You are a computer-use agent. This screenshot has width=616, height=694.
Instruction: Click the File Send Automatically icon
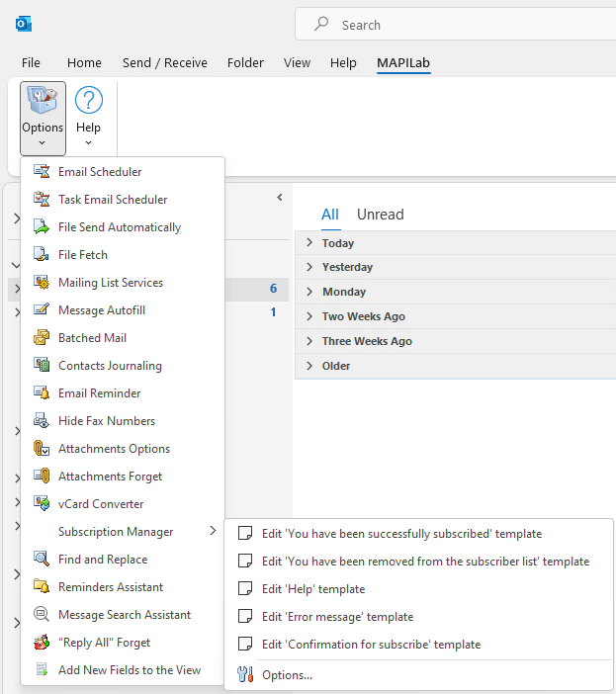point(42,227)
